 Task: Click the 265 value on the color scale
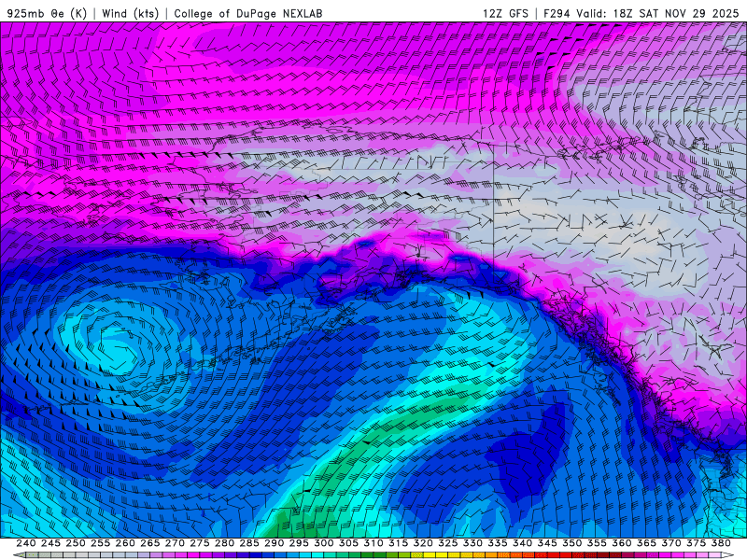(x=149, y=543)
